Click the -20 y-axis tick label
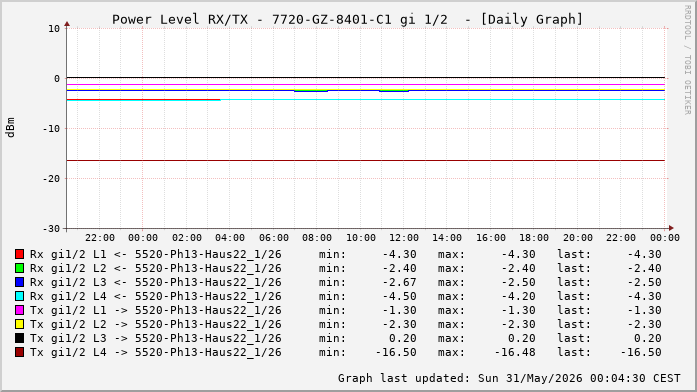 click(x=51, y=179)
